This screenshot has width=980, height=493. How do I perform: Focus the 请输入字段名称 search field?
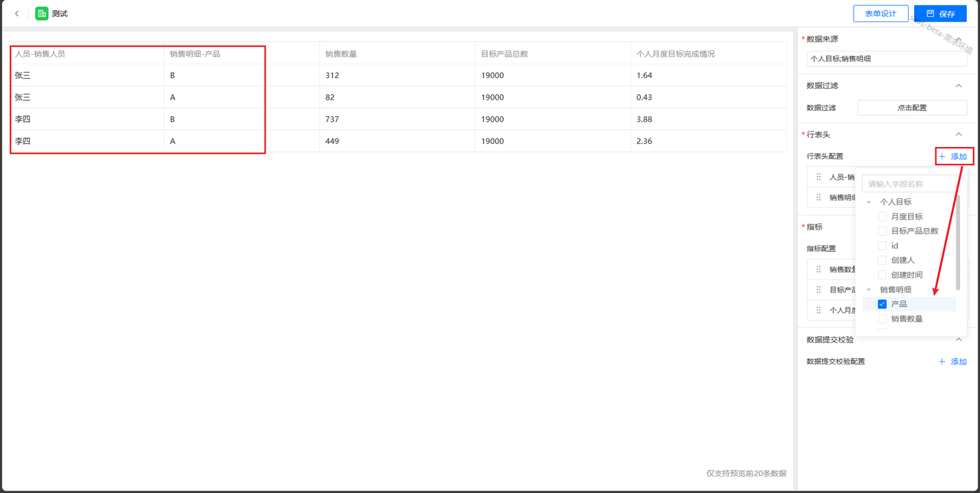(x=909, y=184)
